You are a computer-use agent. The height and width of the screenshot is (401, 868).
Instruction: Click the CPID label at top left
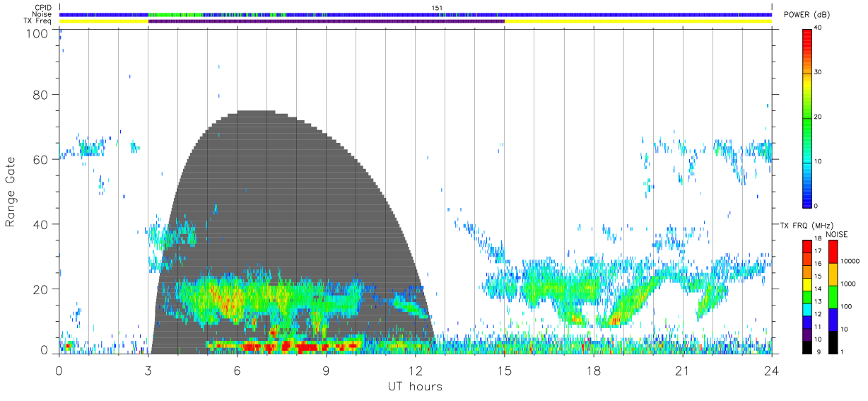coord(43,8)
